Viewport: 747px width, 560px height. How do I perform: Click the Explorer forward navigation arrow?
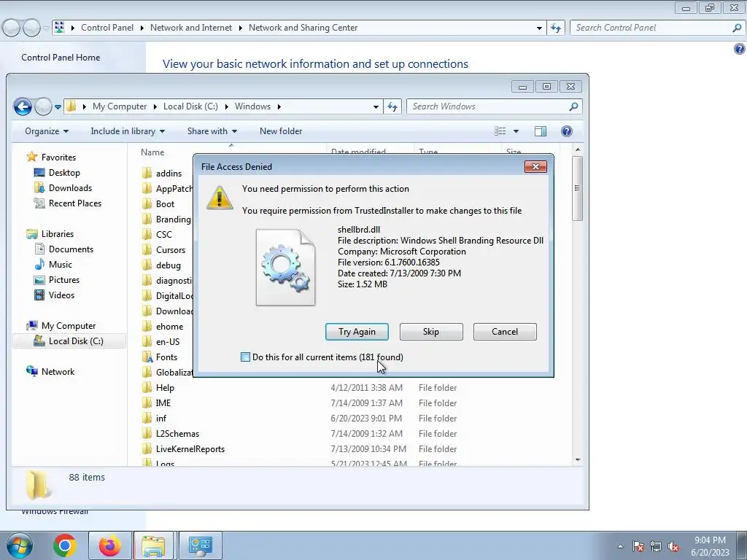click(43, 106)
